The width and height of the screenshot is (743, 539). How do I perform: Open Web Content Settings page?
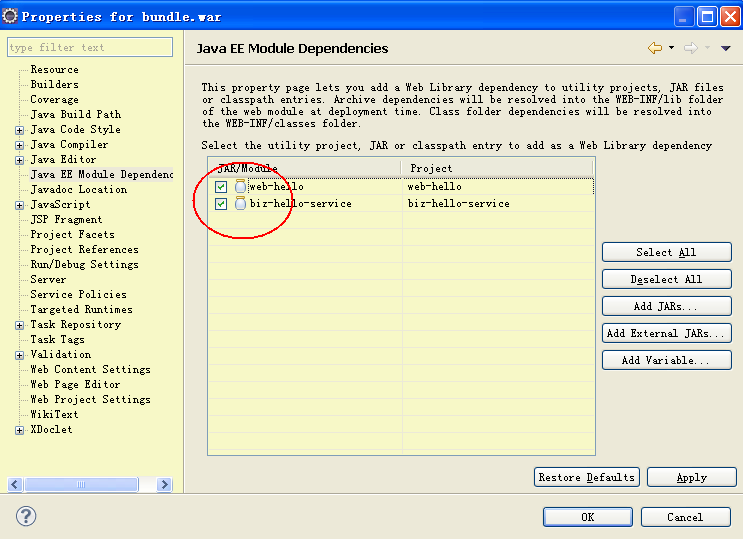coord(91,369)
